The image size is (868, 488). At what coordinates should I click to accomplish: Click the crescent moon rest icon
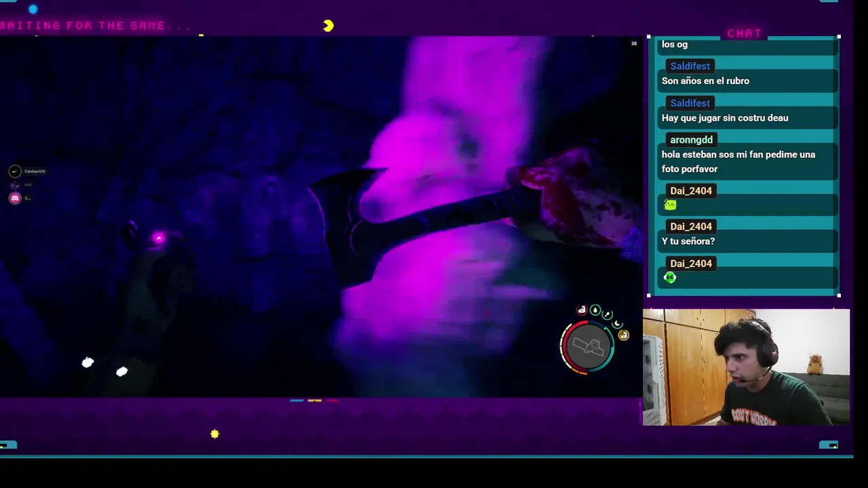tap(617, 323)
